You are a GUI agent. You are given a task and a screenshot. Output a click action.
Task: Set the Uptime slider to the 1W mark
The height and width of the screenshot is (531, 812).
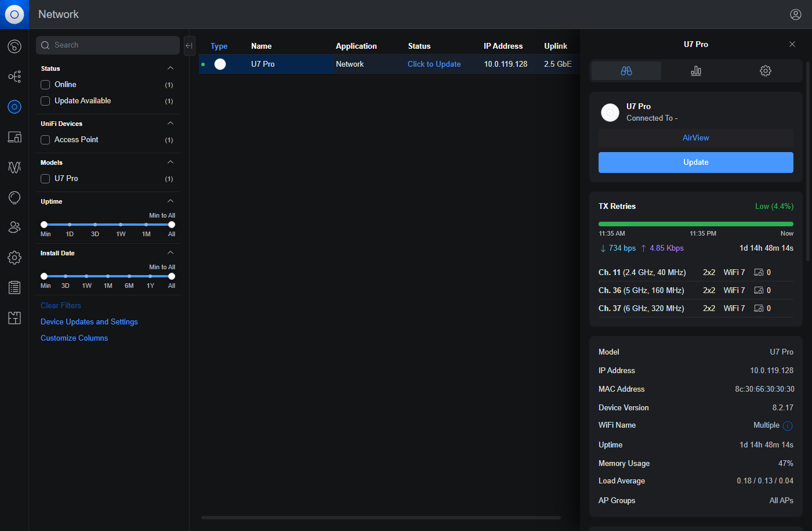(121, 225)
